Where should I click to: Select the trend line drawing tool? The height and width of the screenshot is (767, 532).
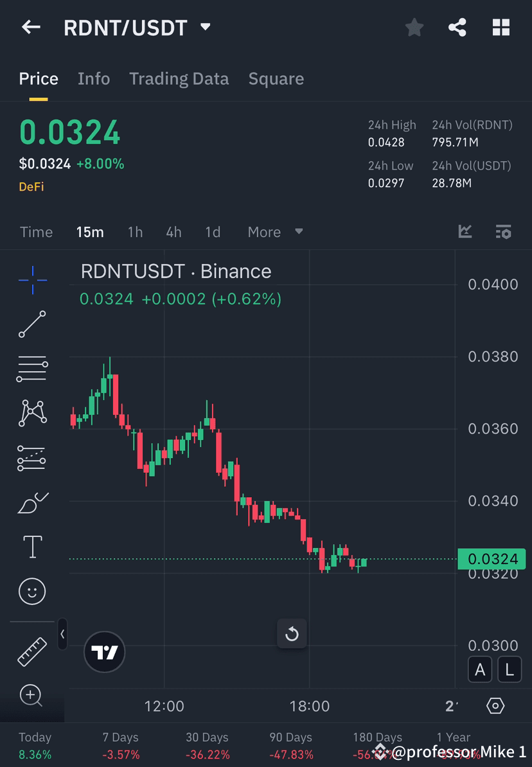(x=32, y=324)
